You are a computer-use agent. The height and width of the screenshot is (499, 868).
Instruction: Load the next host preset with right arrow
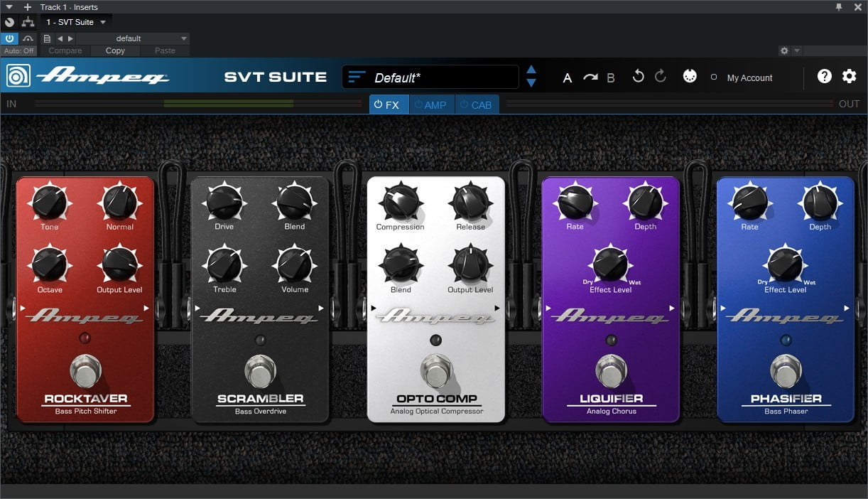[70, 38]
